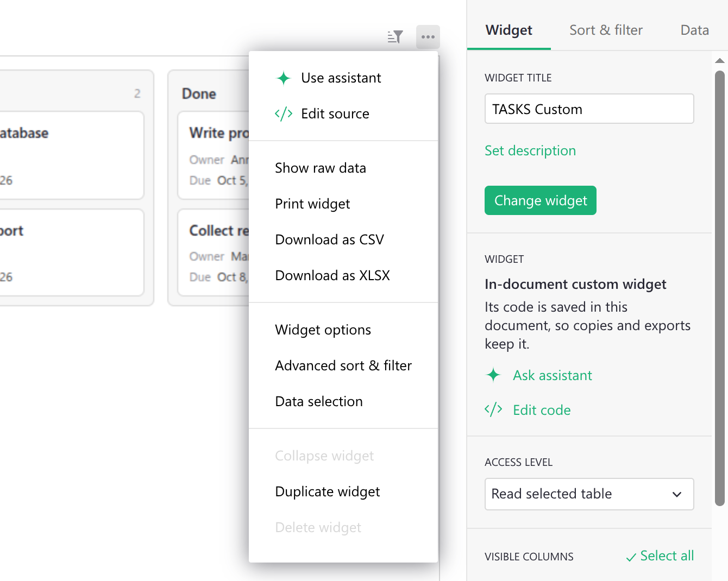This screenshot has width=728, height=581.
Task: Choose Use assistant menu entry
Action: pos(343,78)
